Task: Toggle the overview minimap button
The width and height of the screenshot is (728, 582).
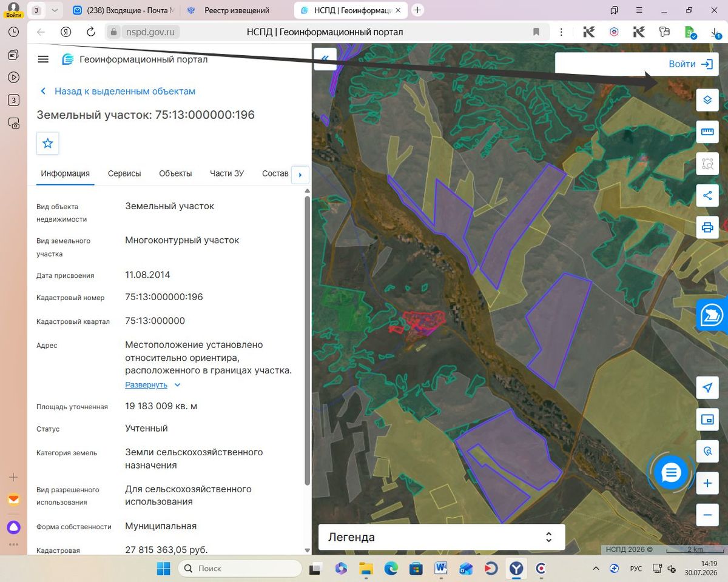Action: pos(707,420)
